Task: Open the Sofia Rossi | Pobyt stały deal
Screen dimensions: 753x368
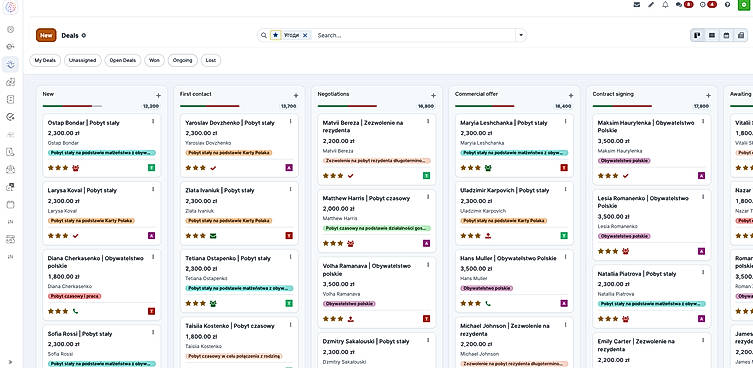Action: pyautogui.click(x=80, y=333)
